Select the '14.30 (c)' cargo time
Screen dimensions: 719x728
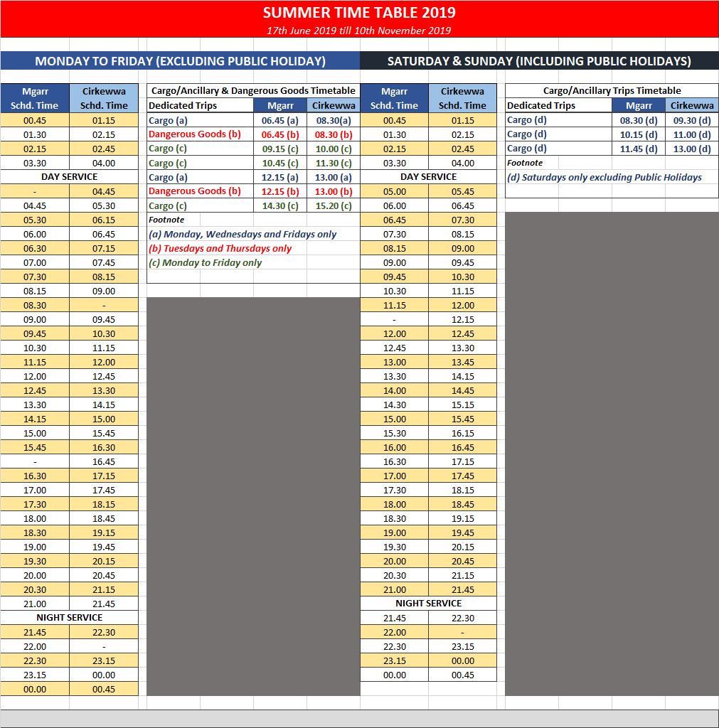pos(280,206)
